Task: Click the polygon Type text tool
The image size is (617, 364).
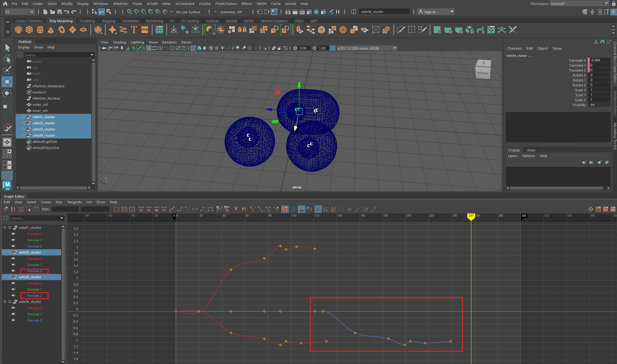Action: [x=134, y=30]
